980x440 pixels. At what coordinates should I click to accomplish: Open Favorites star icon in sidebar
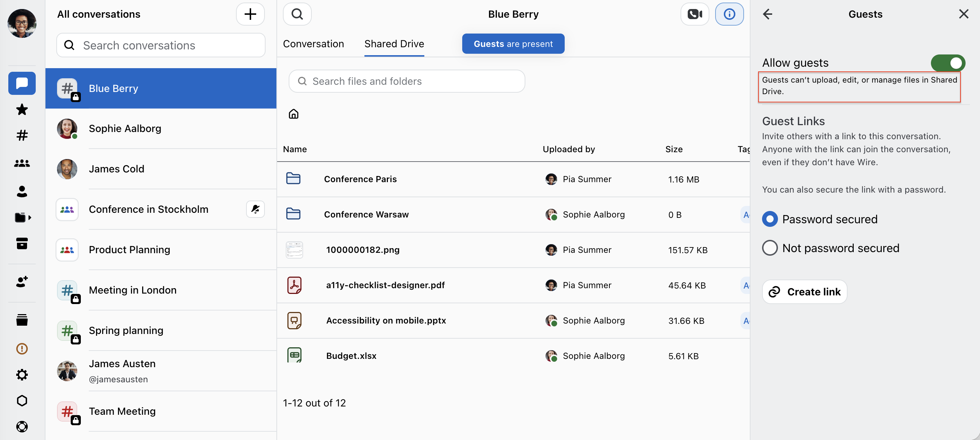pos(22,110)
